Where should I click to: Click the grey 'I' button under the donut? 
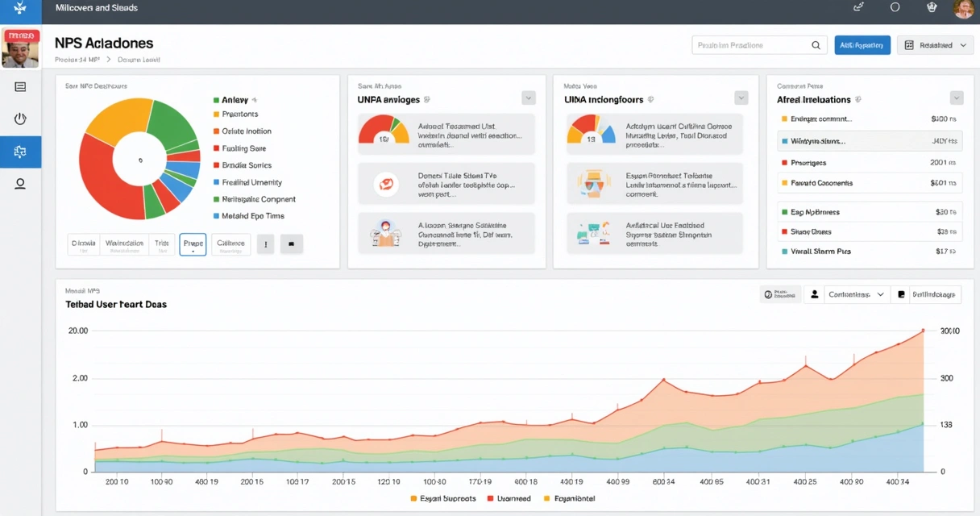pos(265,244)
